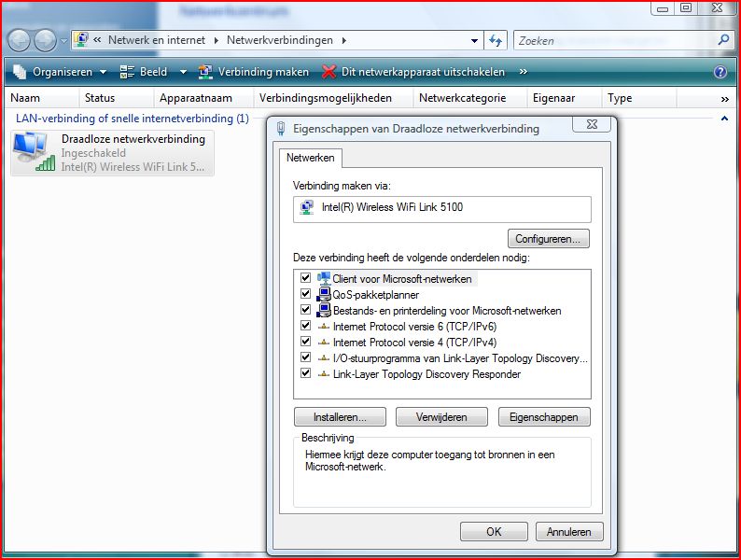
Task: Click the Beeld view button
Action: (143, 72)
